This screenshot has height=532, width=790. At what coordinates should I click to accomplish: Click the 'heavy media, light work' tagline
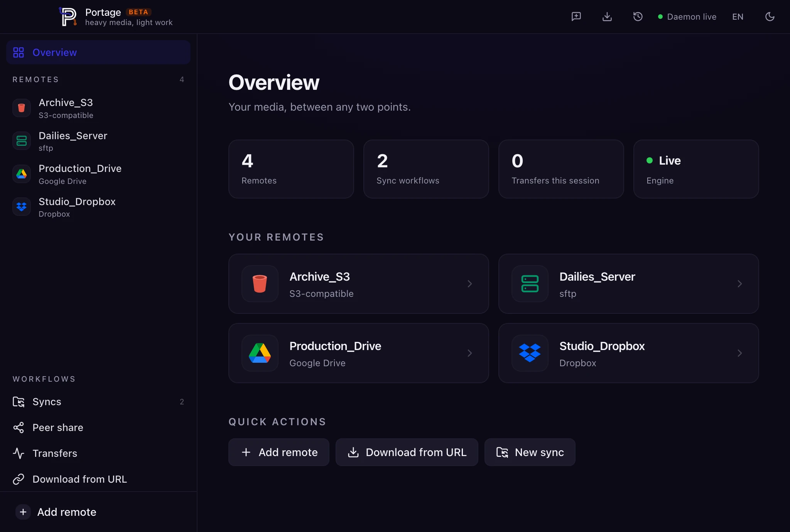coord(129,22)
